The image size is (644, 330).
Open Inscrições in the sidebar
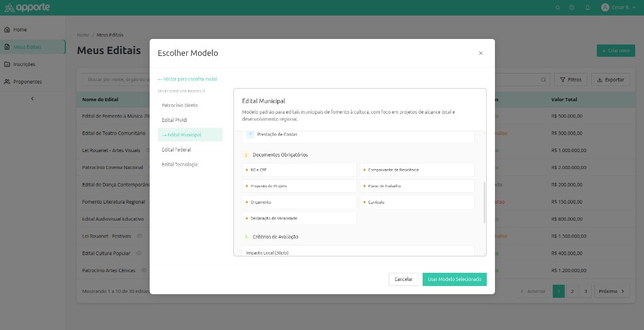tap(33, 64)
